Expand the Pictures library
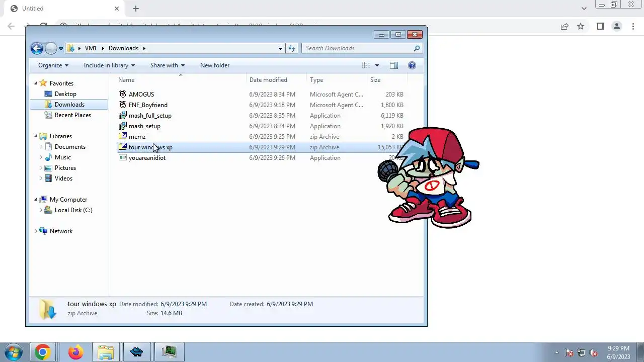The width and height of the screenshot is (644, 362). (x=41, y=168)
